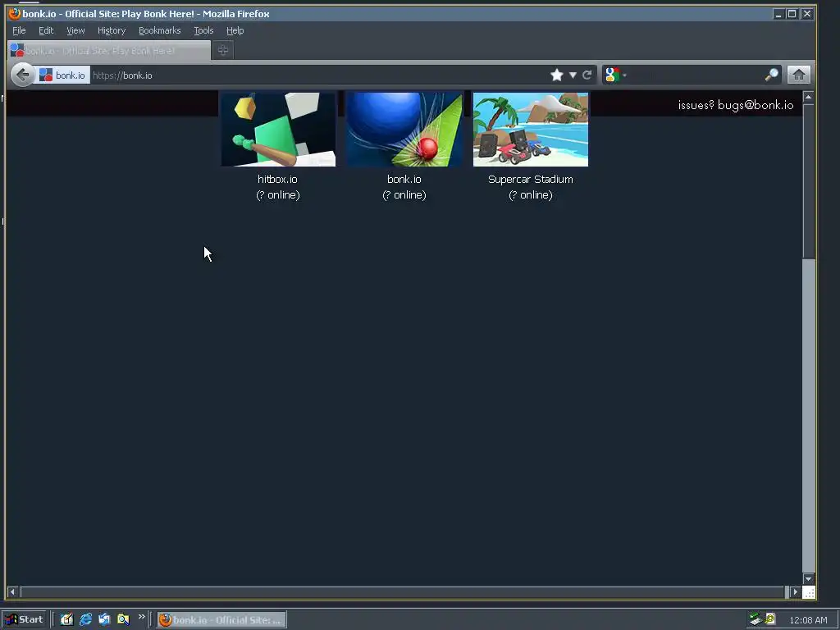Bookmark this page with the star icon
Viewport: 840px width, 630px height.
[x=557, y=75]
